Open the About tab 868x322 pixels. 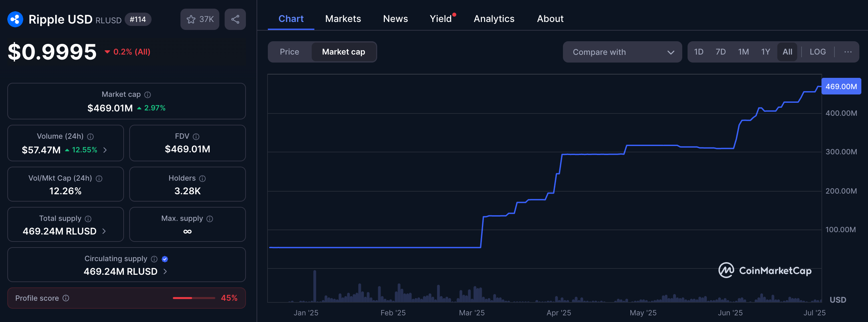pyautogui.click(x=550, y=19)
